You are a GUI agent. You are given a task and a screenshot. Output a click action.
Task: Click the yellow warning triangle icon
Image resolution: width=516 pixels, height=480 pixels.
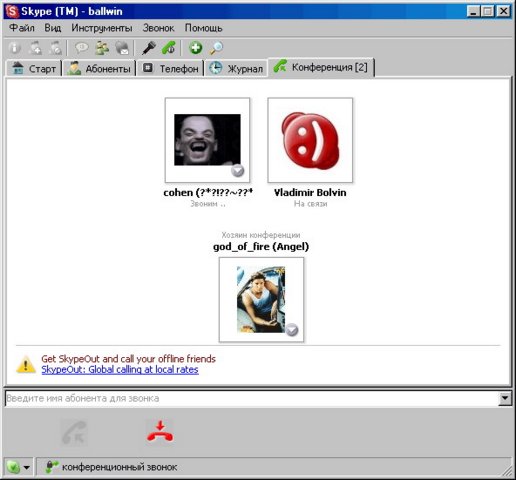pos(26,364)
